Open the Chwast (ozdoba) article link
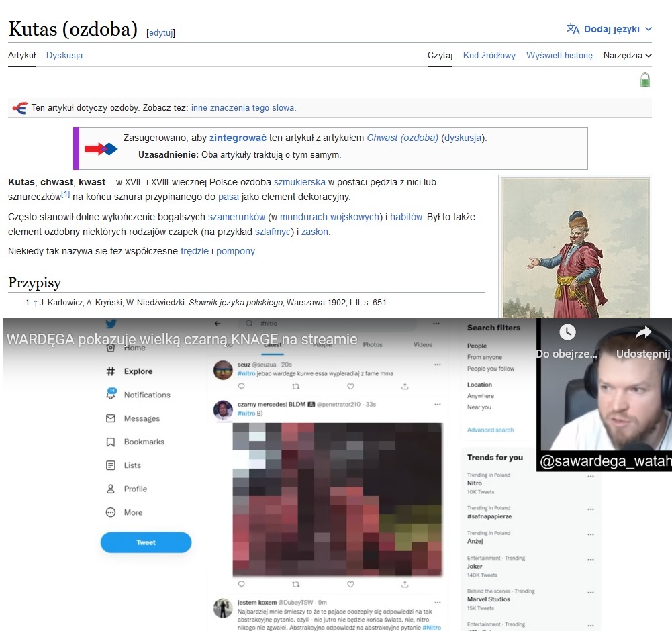This screenshot has width=672, height=631. click(x=402, y=138)
